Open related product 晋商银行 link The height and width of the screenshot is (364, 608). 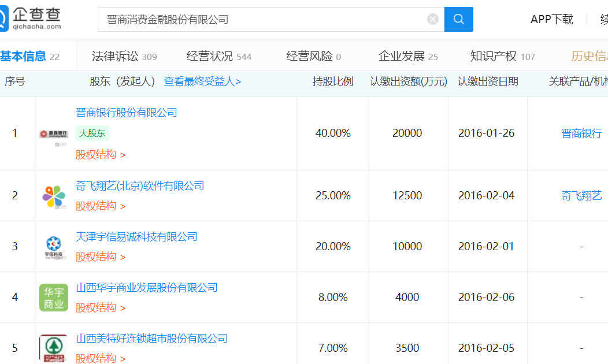581,133
